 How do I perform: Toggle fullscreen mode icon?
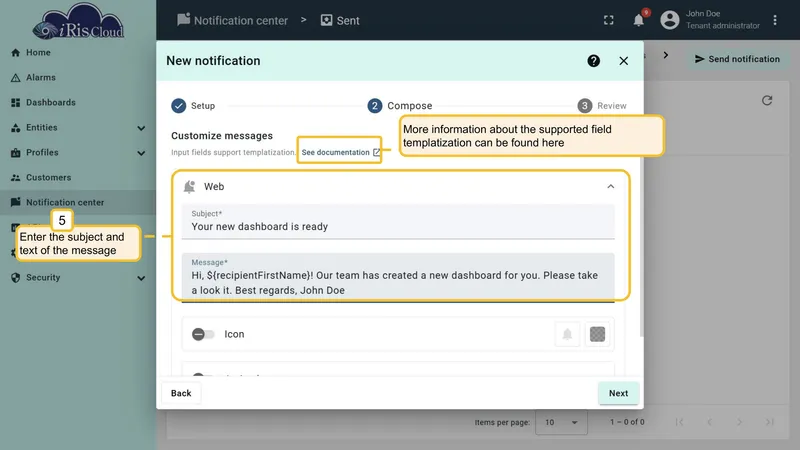(609, 20)
